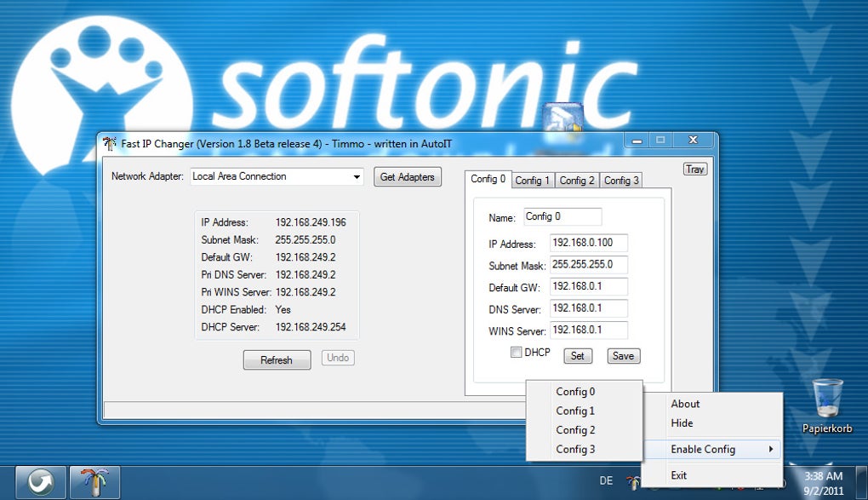Click the Fast IP Changer tray icon

[633, 482]
